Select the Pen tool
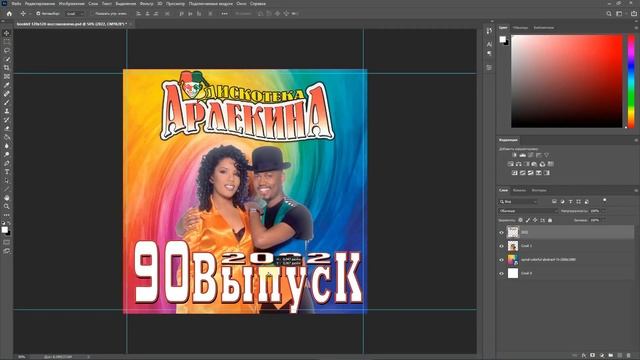 tap(7, 163)
